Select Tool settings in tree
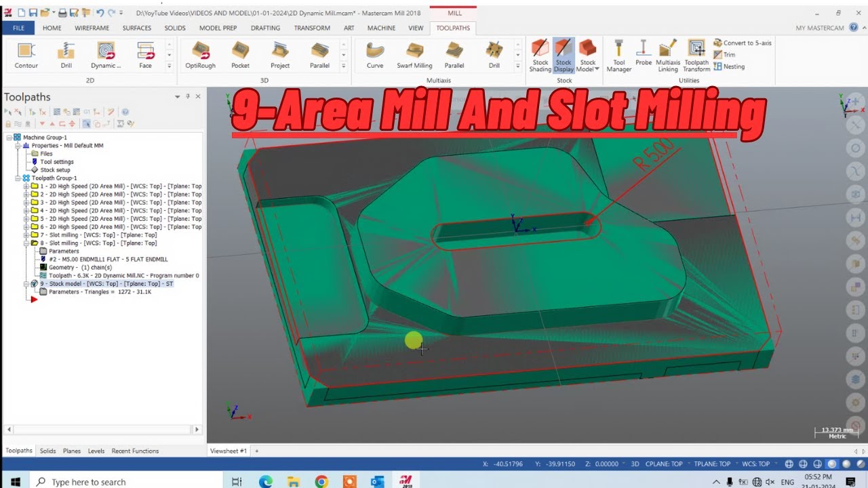Viewport: 868px width, 488px height. tap(57, 162)
